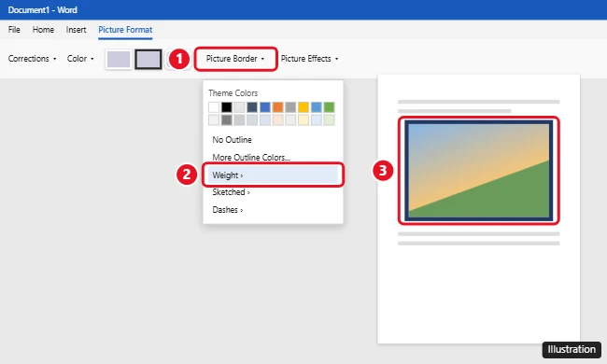Viewport: 607px width, 364px height.
Task: Pick the pale green second-row swatch
Action: click(x=329, y=119)
